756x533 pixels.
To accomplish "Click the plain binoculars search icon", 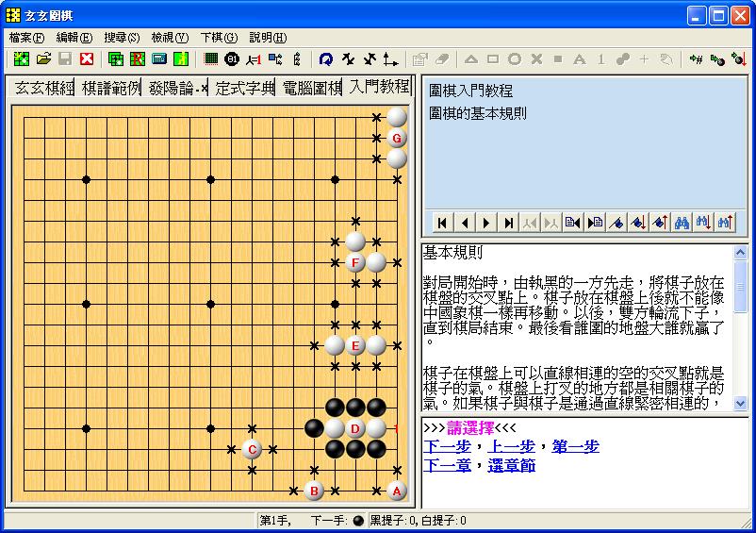I will [x=682, y=223].
